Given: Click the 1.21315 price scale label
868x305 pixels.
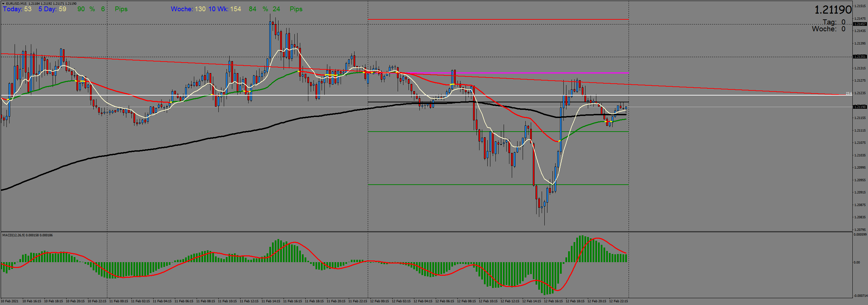Looking at the screenshot, I should tap(860, 68).
